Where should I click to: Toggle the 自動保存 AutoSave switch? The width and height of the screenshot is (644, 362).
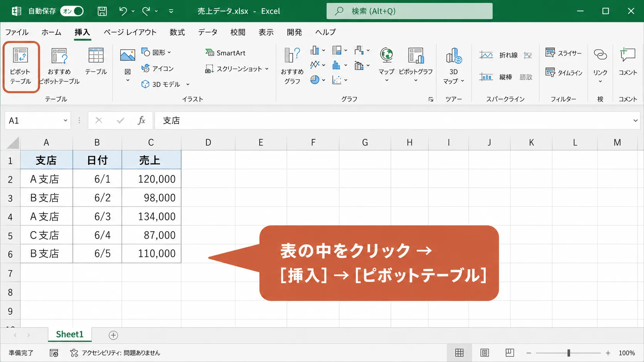click(x=72, y=11)
